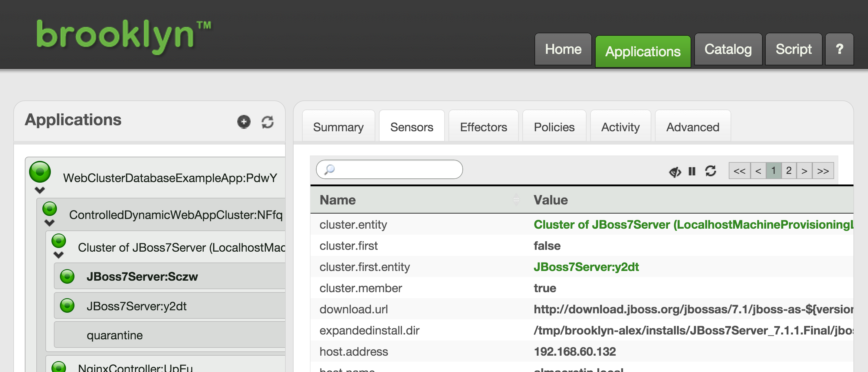Go to page 2 of sensors
This screenshot has height=372, width=868.
789,171
